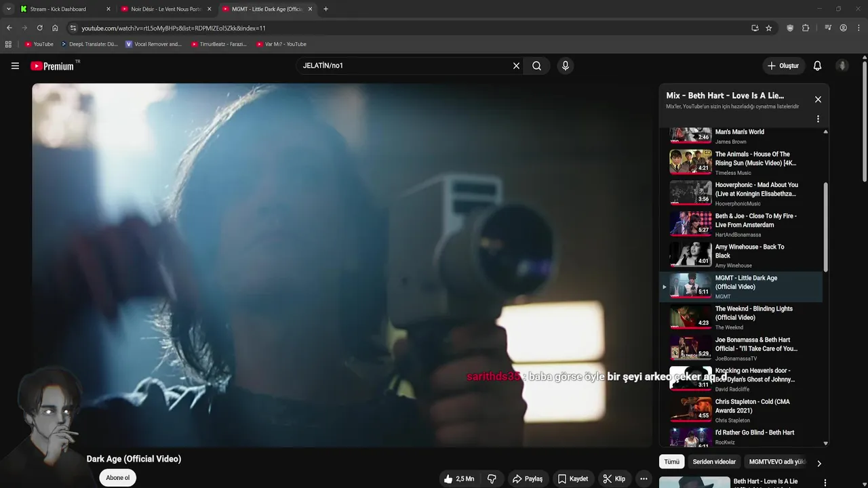868x488 pixels.
Task: Open the Var Mı? - YouTube bookmark
Action: (x=281, y=44)
